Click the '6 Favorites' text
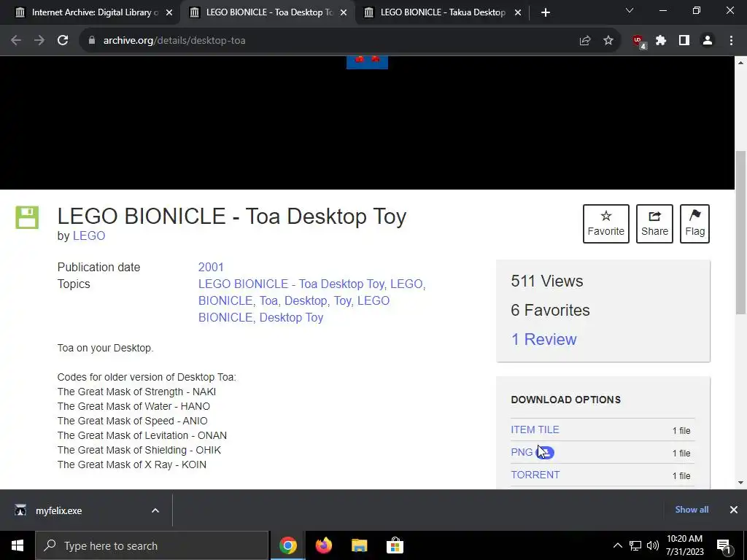 tap(550, 310)
